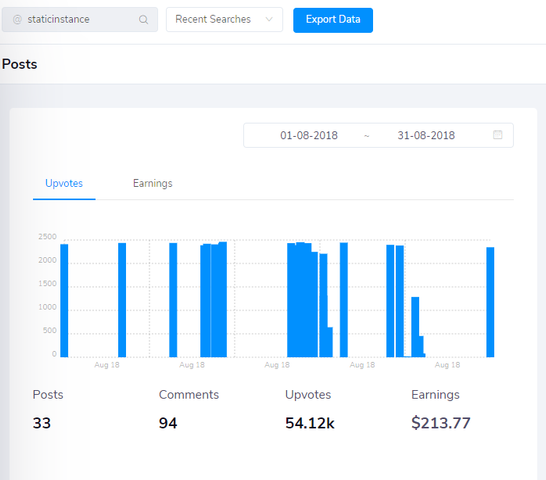Click the short bar near 1250 upvotes
The width and height of the screenshot is (546, 480).
point(415,327)
